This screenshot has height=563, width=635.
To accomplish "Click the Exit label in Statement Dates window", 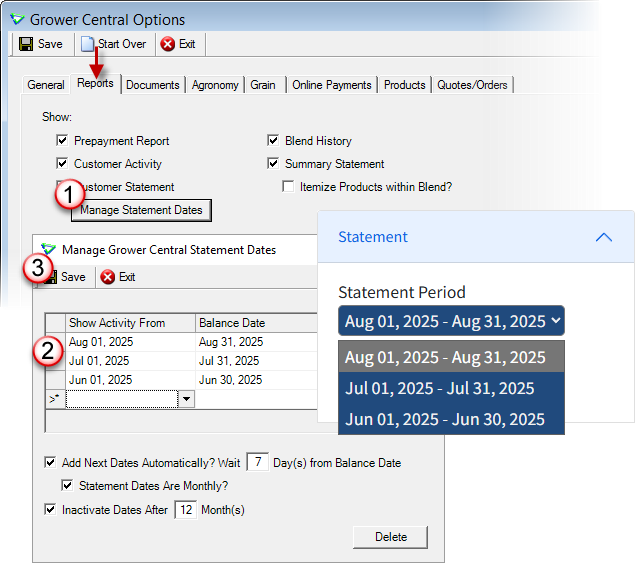I will (127, 277).
